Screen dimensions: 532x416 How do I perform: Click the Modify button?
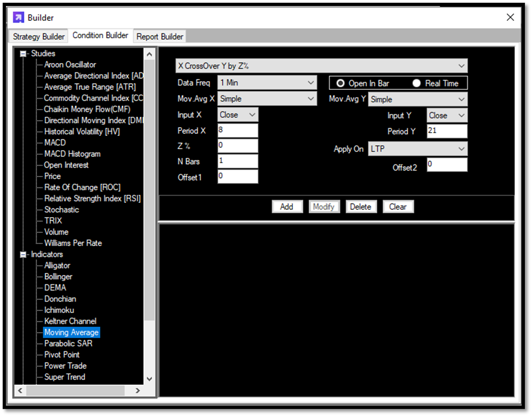point(324,207)
